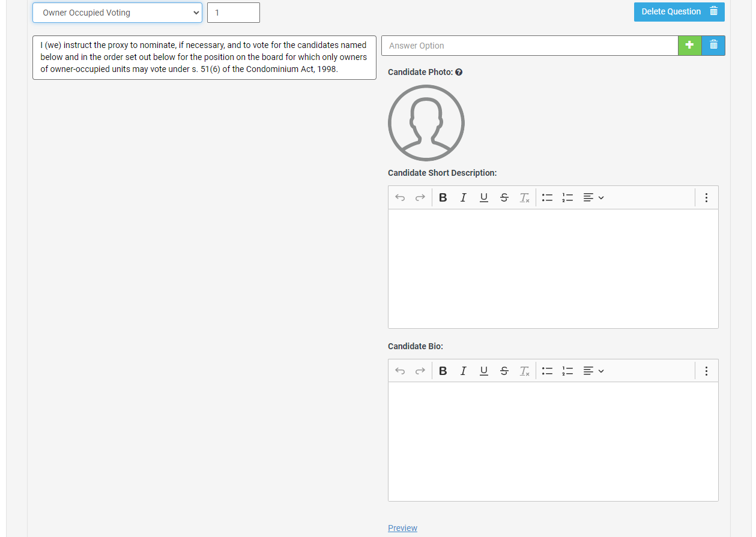Click inside the Candidate Bio text area

(553, 442)
